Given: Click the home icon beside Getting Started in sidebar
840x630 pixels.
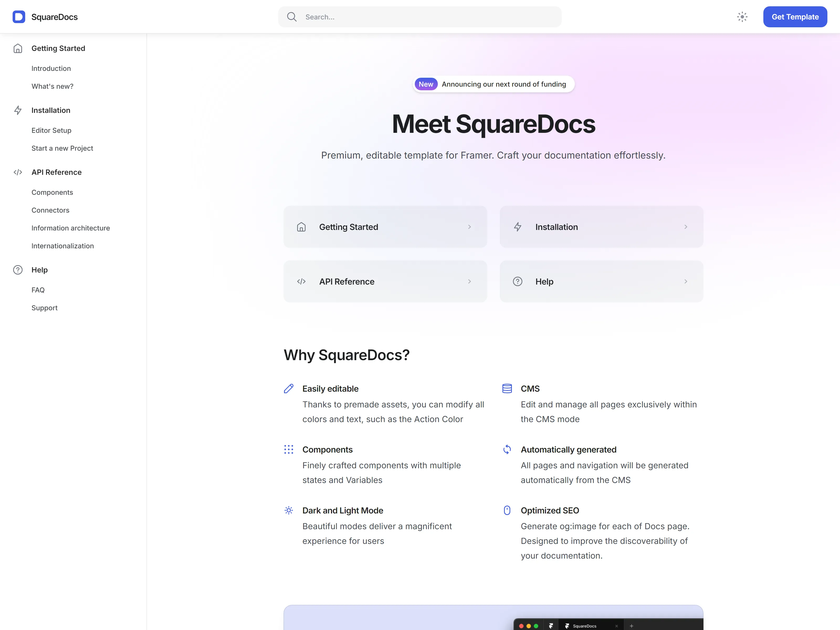Looking at the screenshot, I should click(18, 49).
